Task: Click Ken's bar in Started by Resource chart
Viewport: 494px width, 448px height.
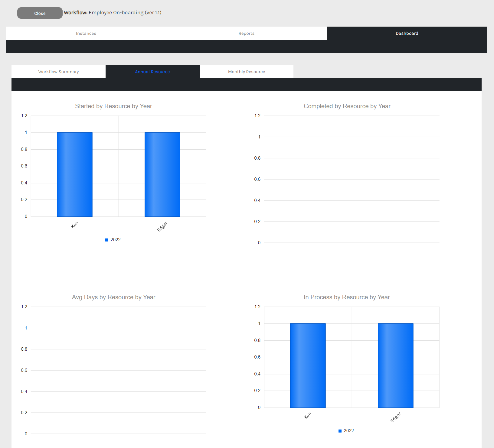Action: coord(74,174)
